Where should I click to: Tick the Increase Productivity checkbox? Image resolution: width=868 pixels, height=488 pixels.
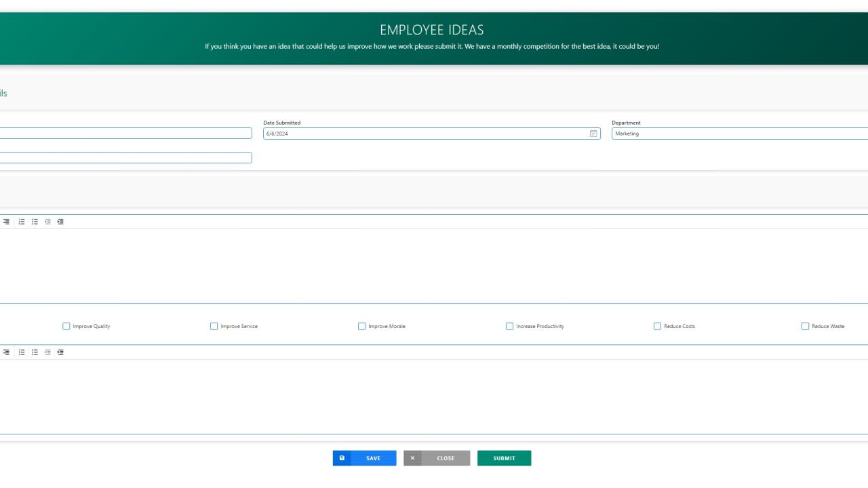(509, 326)
